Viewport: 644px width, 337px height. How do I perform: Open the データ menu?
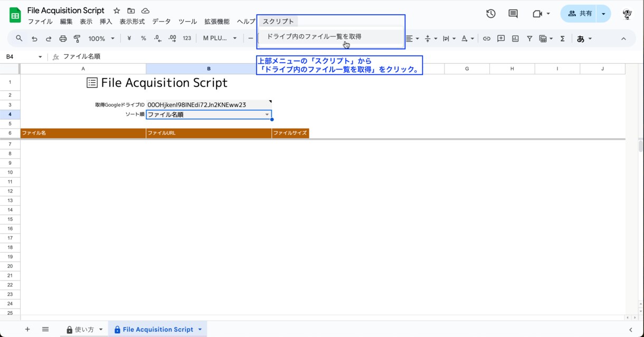coord(162,22)
